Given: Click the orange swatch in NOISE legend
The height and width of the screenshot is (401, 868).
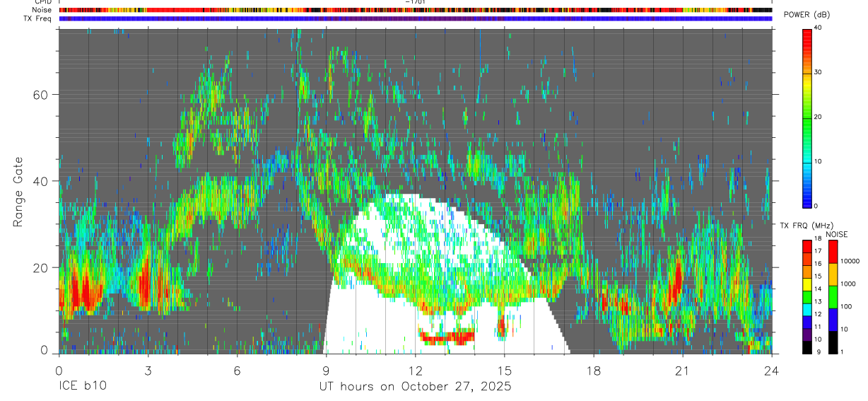Looking at the screenshot, I should (833, 274).
